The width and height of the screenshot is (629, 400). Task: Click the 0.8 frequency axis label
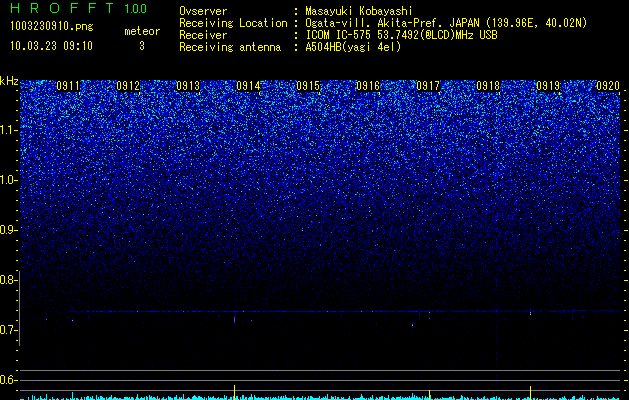pyautogui.click(x=9, y=280)
